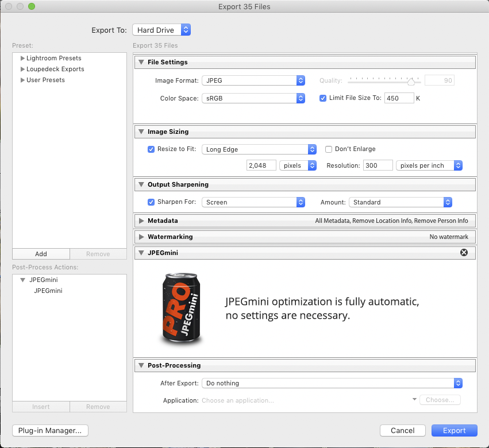
Task: Click the blue Export button
Action: point(455,430)
